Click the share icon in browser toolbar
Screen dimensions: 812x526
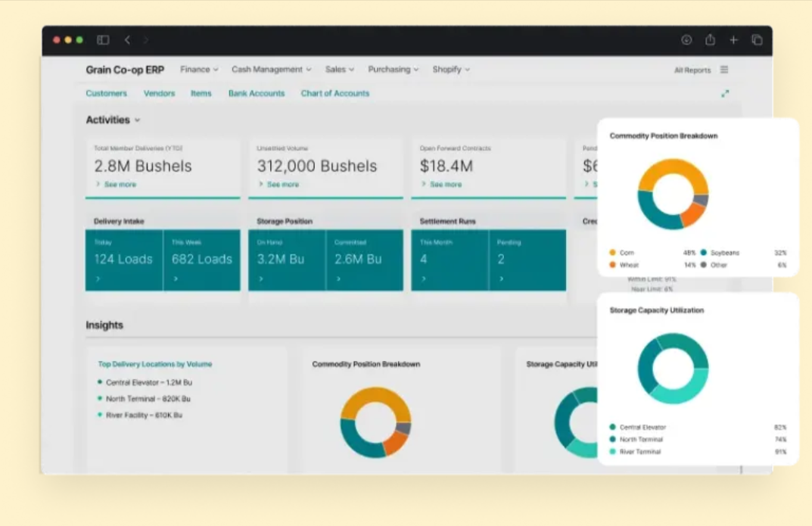pos(710,40)
